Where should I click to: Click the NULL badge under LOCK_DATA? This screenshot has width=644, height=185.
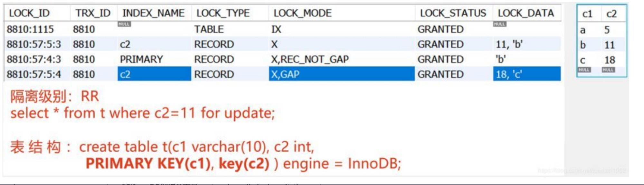pyautogui.click(x=499, y=24)
